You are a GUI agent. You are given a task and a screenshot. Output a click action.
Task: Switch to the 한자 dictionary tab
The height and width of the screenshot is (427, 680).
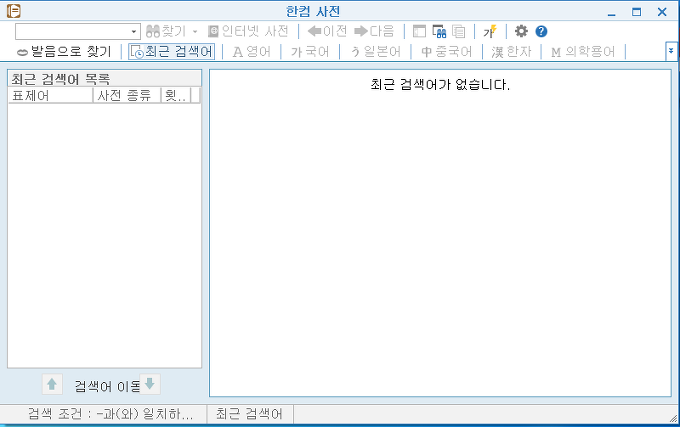(512, 52)
